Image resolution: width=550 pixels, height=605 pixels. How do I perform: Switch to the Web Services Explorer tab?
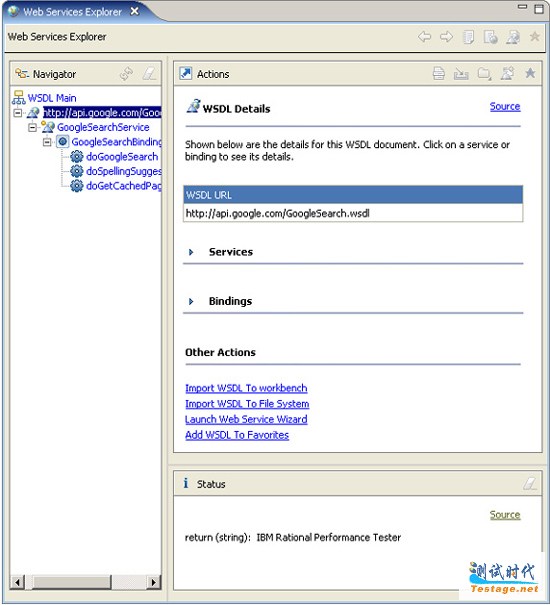click(73, 12)
